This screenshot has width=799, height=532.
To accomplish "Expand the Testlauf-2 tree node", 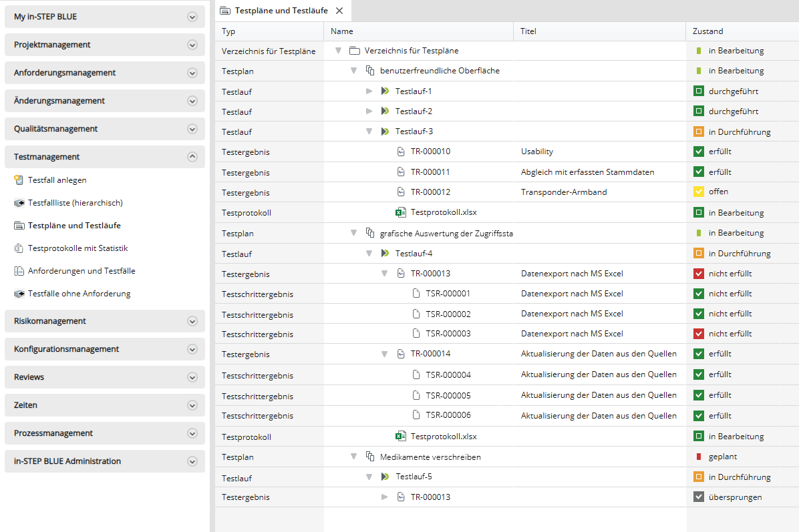I will (x=369, y=111).
